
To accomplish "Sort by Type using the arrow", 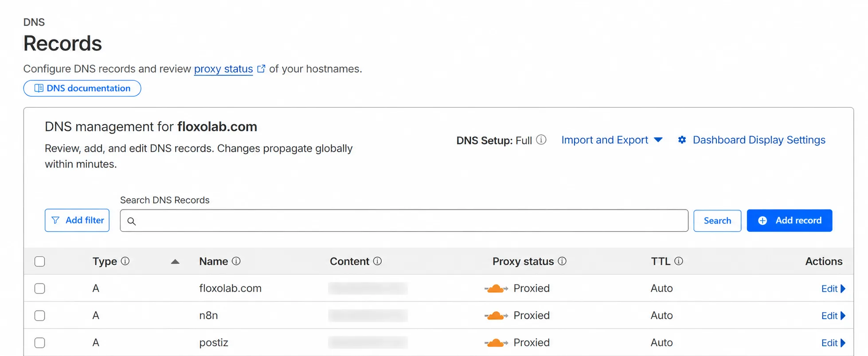I will (175, 262).
